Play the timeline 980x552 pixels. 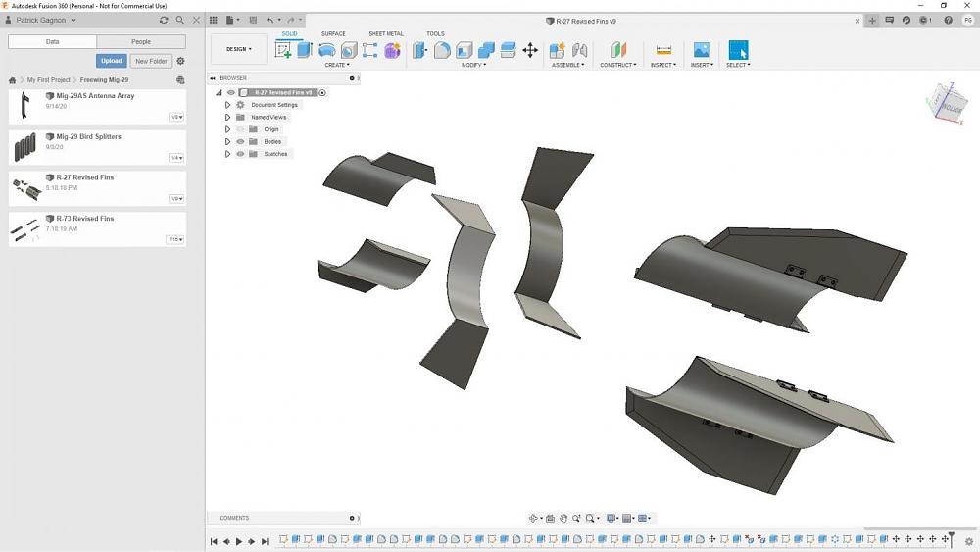[239, 541]
